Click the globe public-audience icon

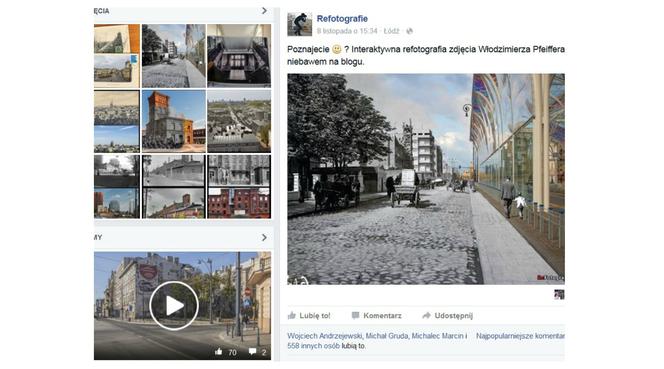coord(409,31)
